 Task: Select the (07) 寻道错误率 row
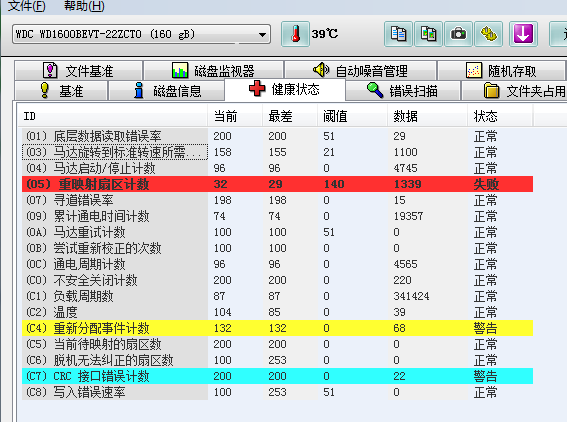[277, 200]
